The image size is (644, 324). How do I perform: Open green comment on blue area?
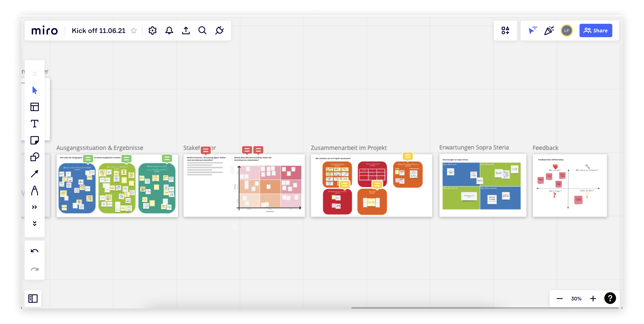click(88, 159)
